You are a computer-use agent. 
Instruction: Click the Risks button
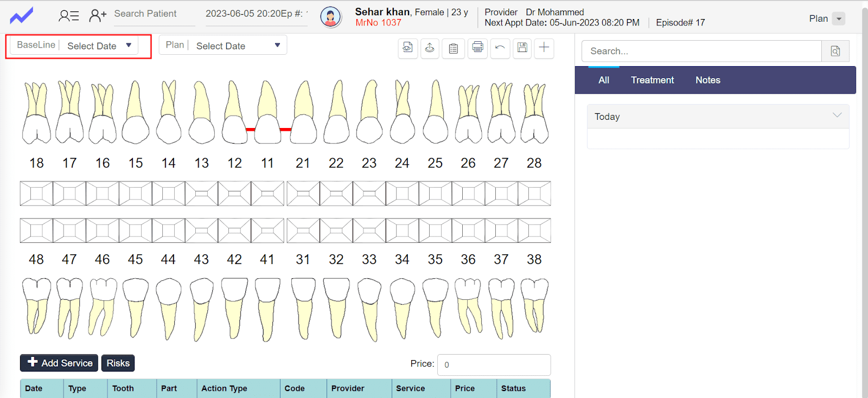(x=118, y=363)
